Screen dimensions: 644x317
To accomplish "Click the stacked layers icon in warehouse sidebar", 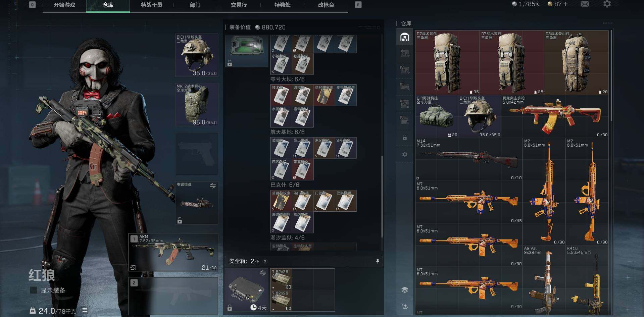I will [405, 290].
